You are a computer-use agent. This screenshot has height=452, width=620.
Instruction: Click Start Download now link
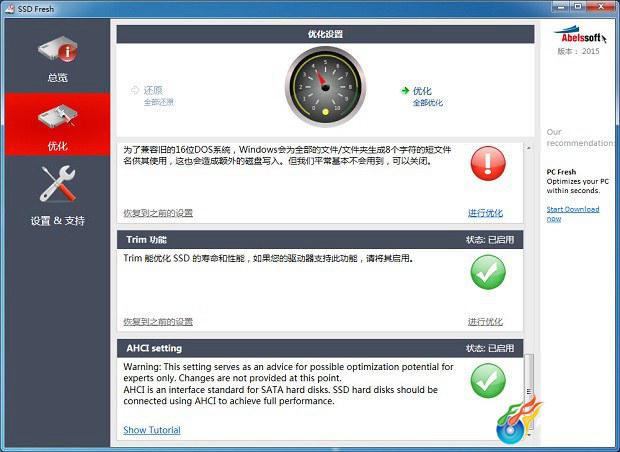(573, 214)
